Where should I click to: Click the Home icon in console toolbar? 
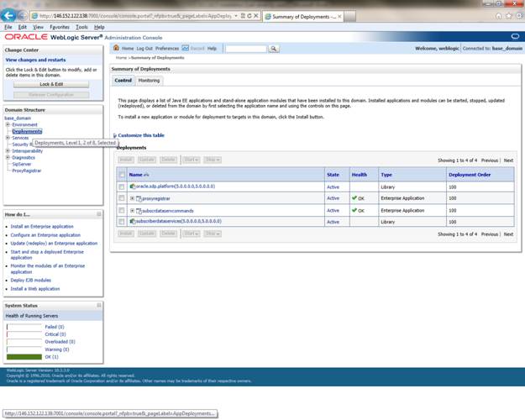tap(116, 49)
